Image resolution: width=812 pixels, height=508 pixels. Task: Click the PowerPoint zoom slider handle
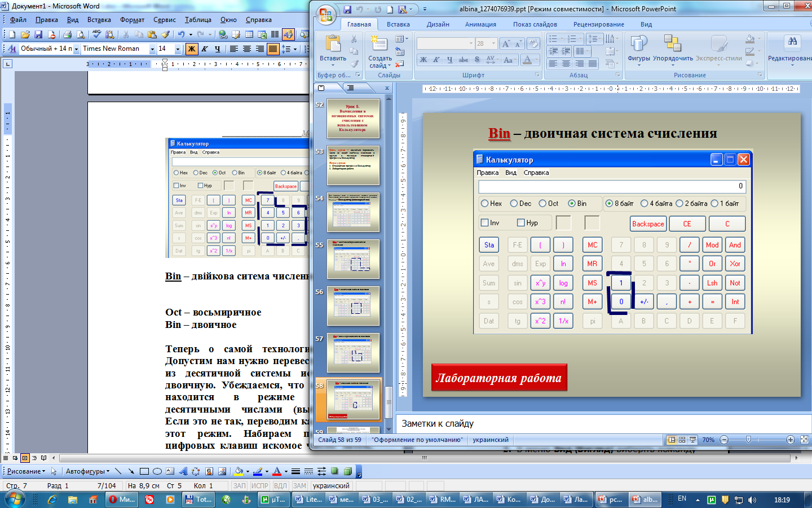(x=748, y=440)
